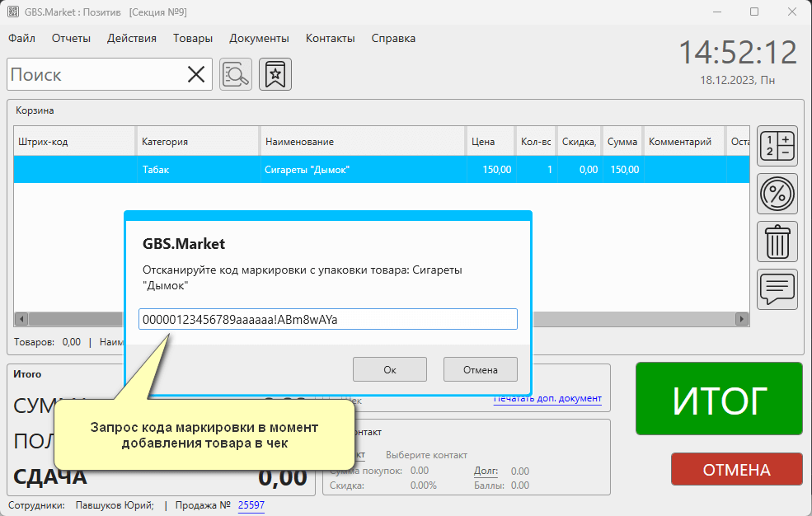Viewport: 812px width, 516px height.
Task: Click the GBS.Market app icon in title bar
Action: tap(14, 12)
